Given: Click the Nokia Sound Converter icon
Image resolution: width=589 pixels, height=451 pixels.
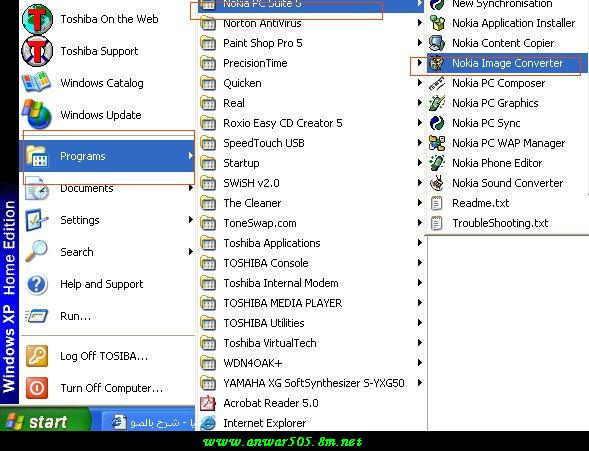Looking at the screenshot, I should pyautogui.click(x=437, y=183).
